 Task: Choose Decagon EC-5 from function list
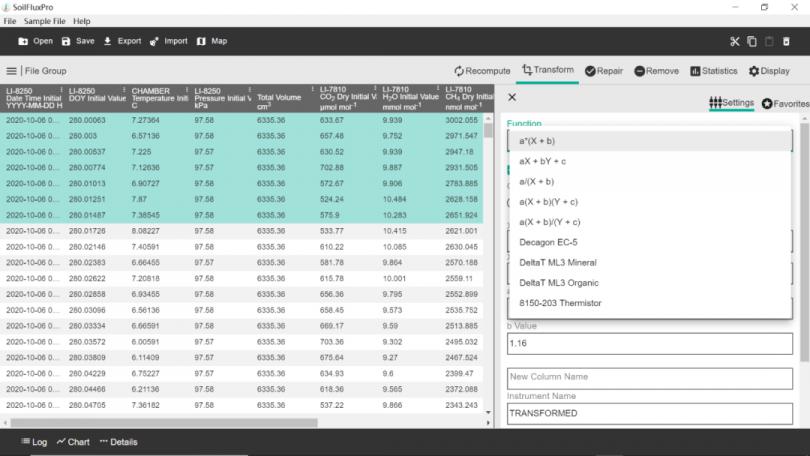tap(548, 242)
